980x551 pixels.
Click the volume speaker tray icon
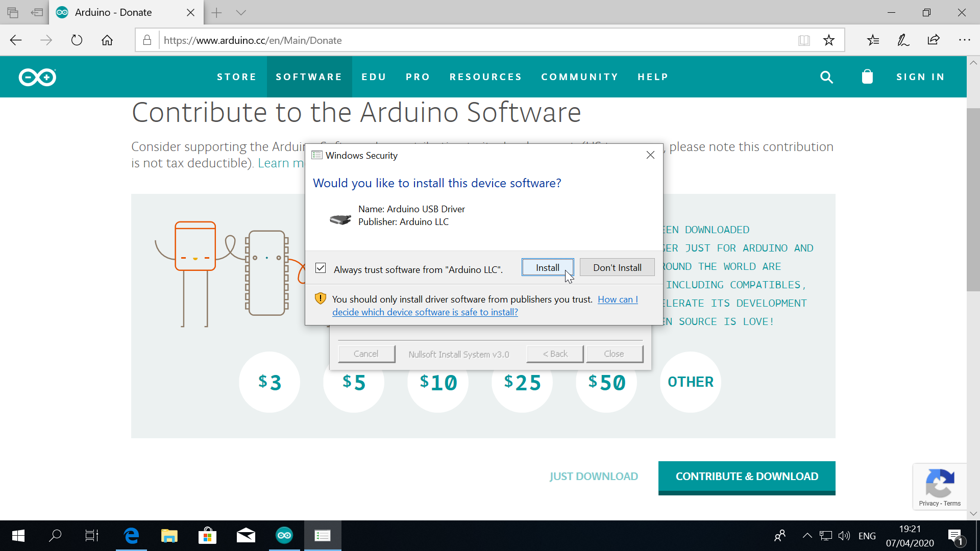(x=844, y=536)
